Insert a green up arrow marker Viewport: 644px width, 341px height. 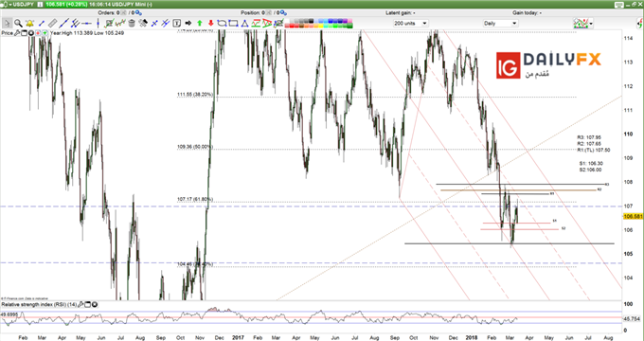[x=200, y=23]
